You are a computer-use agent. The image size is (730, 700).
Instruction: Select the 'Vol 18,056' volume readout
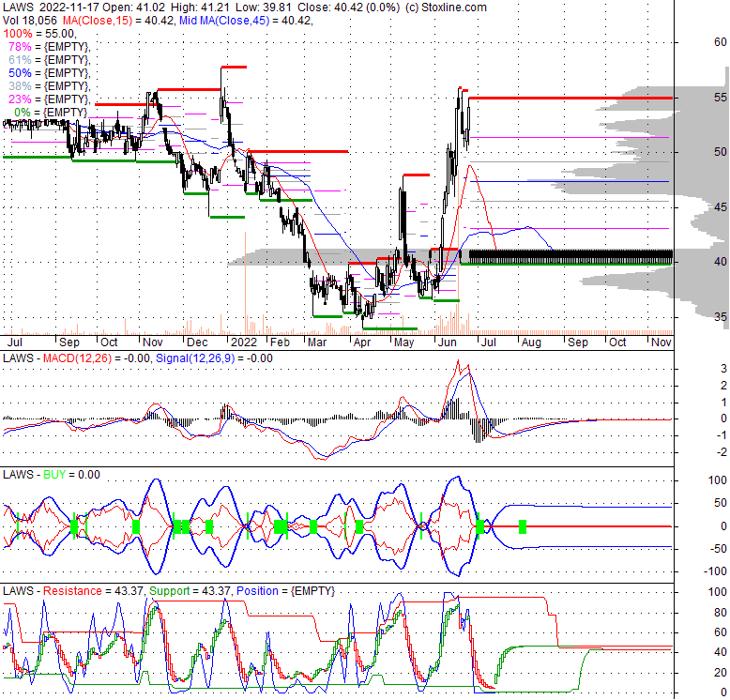pos(30,21)
